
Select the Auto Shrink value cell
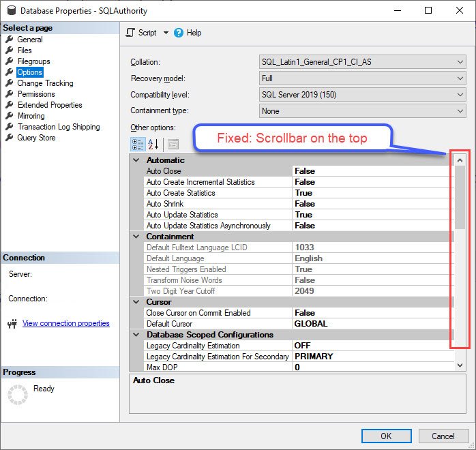[373, 204]
